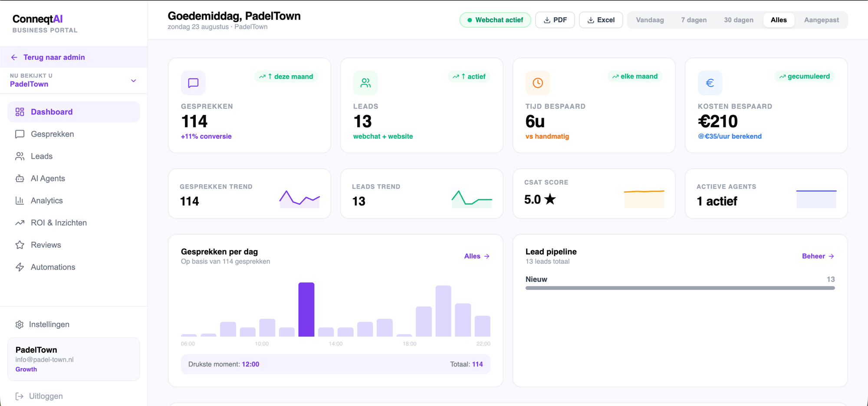Open Automations section
868x406 pixels.
(74, 267)
